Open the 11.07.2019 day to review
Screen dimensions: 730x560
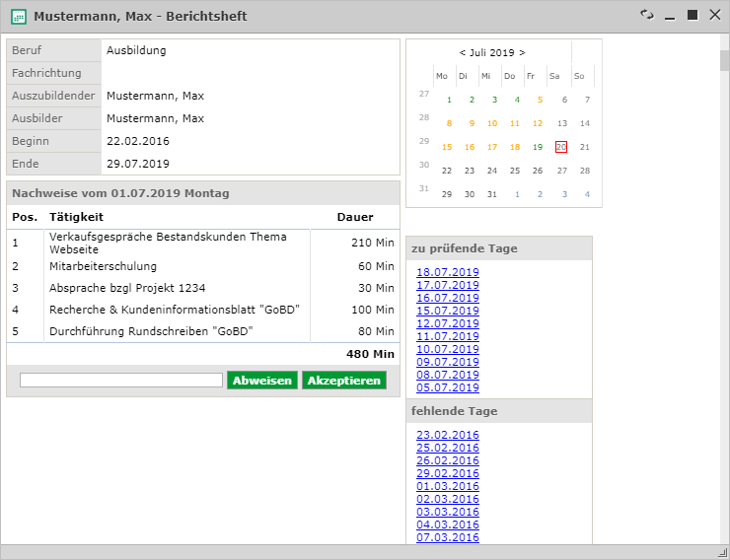click(448, 336)
